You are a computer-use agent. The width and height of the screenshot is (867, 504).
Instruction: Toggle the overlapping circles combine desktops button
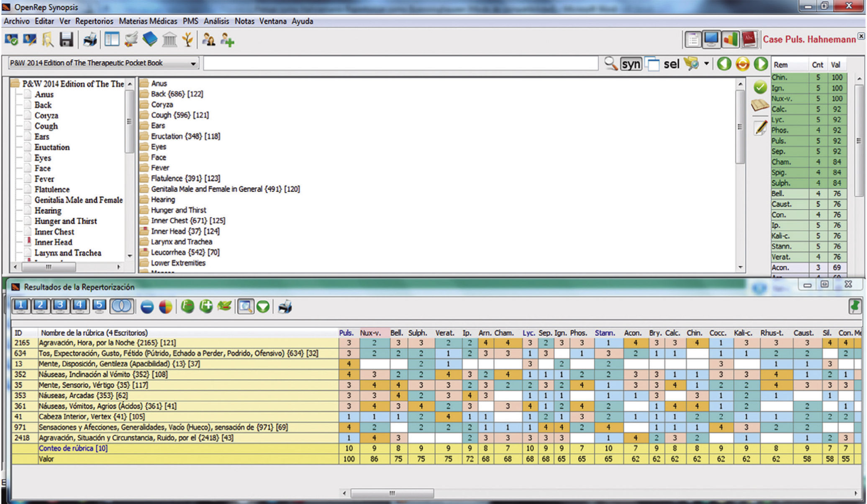(122, 306)
